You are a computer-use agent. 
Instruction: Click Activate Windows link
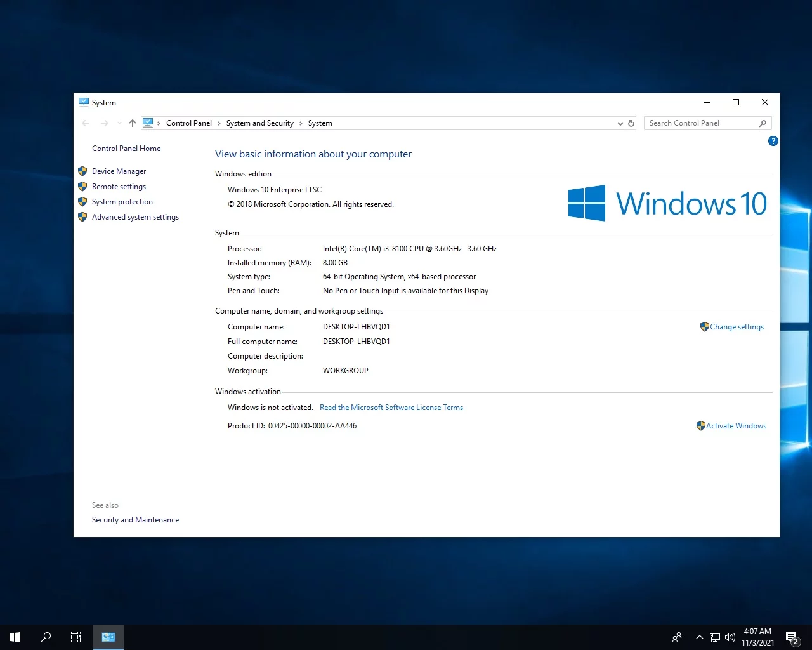click(x=736, y=426)
